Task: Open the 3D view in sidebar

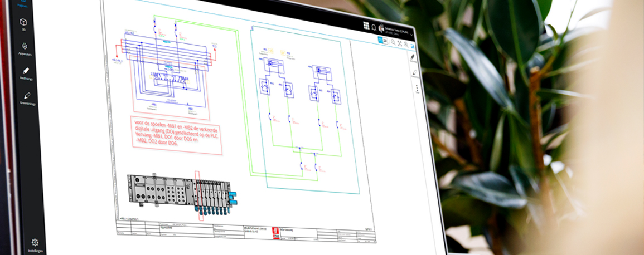Action: 23,23
